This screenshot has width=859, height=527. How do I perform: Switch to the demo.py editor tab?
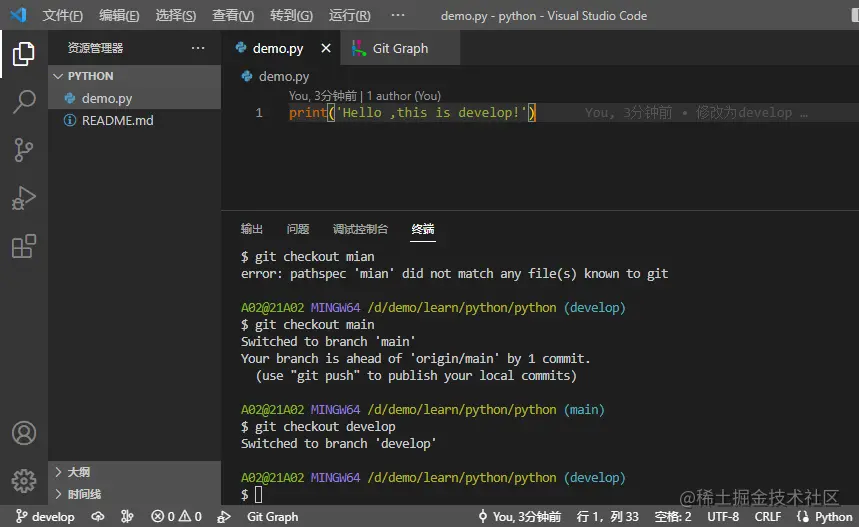(278, 48)
